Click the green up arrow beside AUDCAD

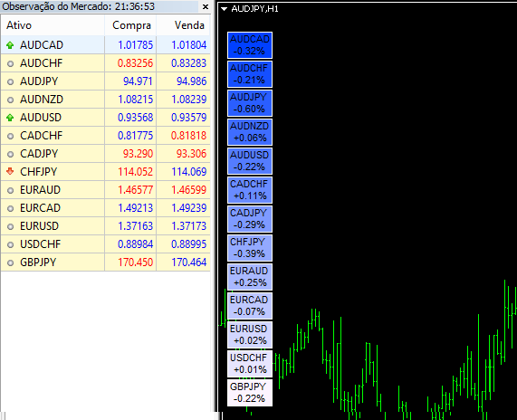pos(10,45)
